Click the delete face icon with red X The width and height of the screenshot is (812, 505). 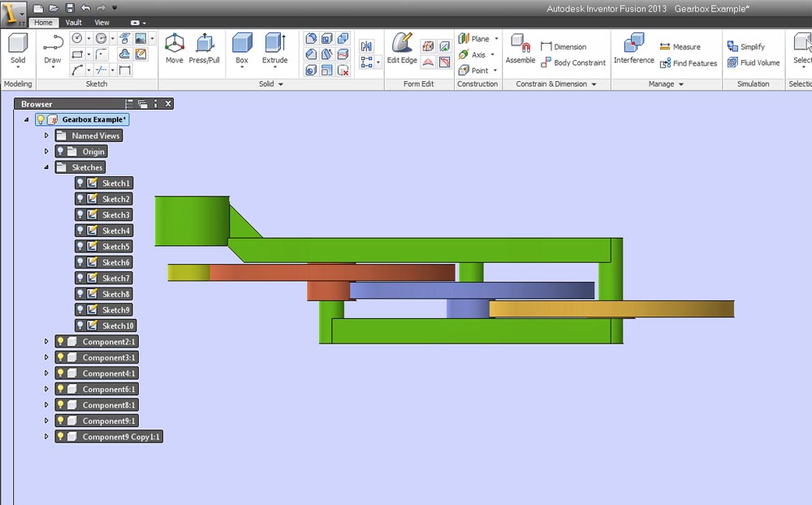click(343, 70)
